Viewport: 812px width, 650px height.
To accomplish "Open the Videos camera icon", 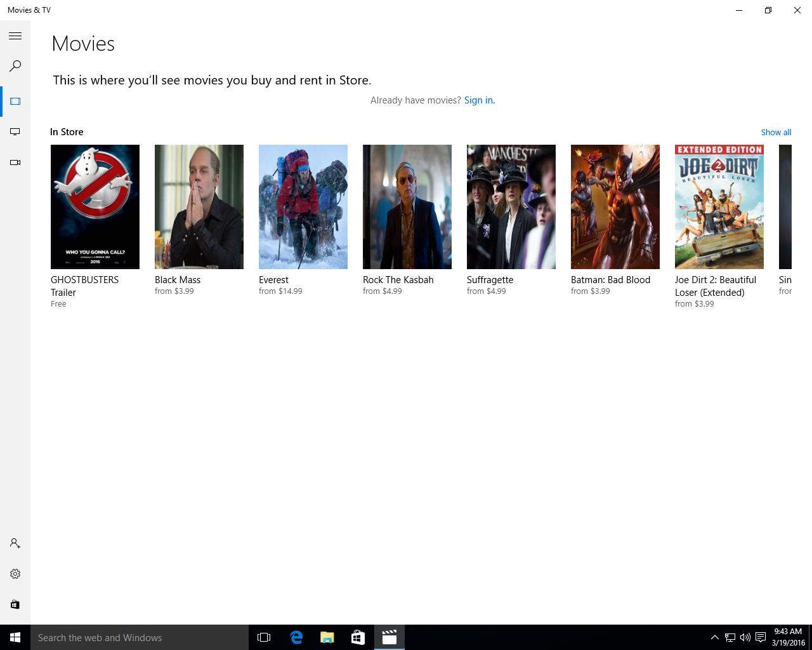I will click(15, 162).
